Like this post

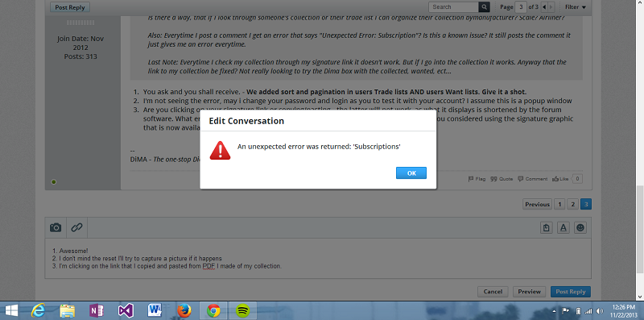point(560,179)
